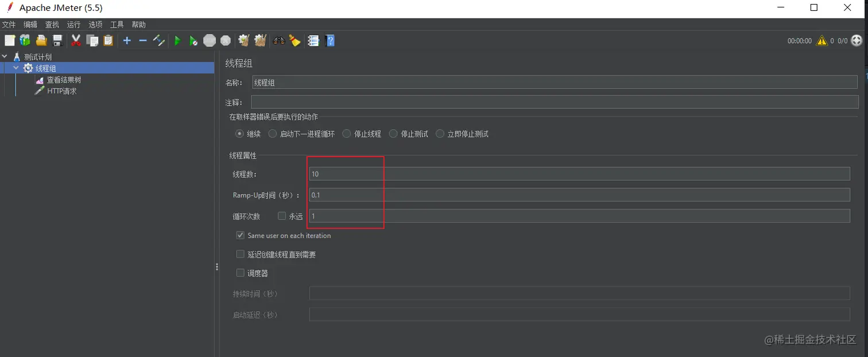This screenshot has width=868, height=357.
Task: Uncheck Same user on each iteration
Action: tap(240, 235)
